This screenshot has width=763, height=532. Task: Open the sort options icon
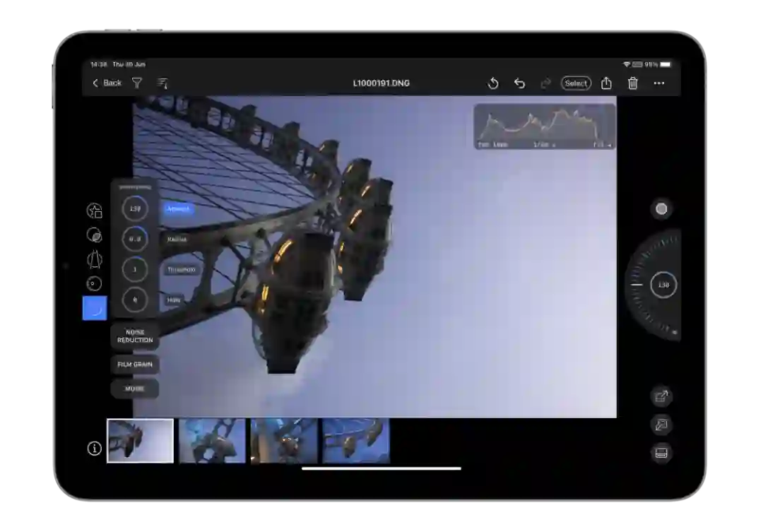click(162, 83)
